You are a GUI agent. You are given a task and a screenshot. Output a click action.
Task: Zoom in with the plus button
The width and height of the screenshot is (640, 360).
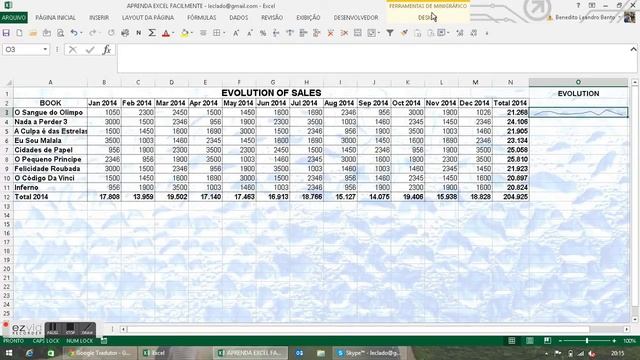tap(614, 341)
